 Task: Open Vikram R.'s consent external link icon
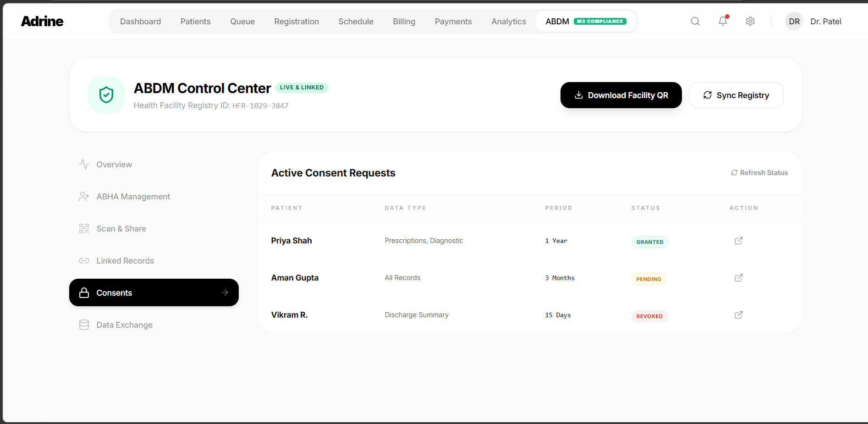click(x=739, y=315)
